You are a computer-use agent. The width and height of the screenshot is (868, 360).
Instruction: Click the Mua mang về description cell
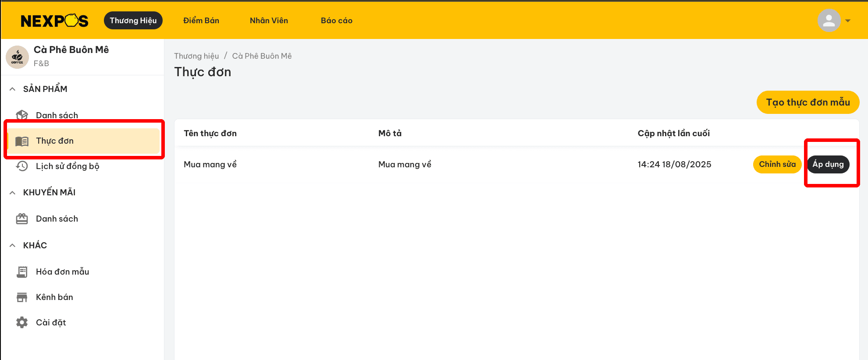(405, 164)
